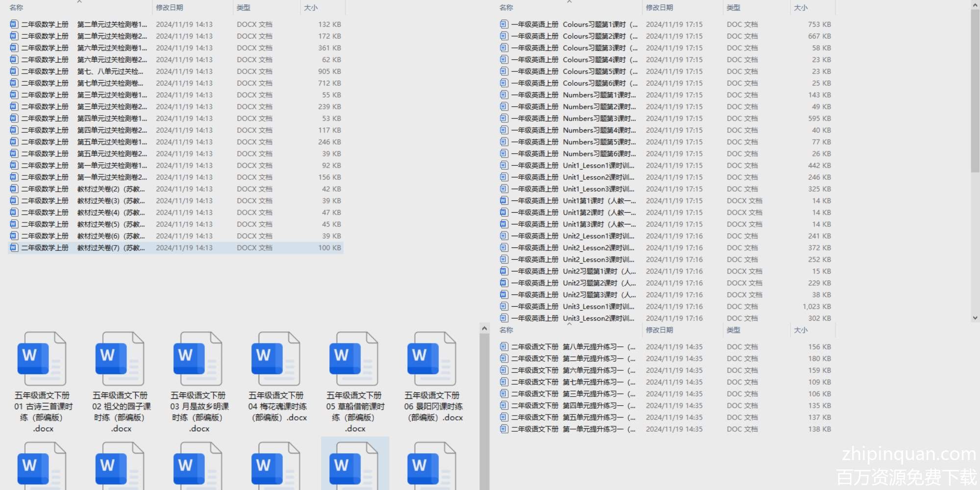The width and height of the screenshot is (980, 490).
Task: Click the large Word icon for 03 月是故乡明课时练
Action: [198, 359]
